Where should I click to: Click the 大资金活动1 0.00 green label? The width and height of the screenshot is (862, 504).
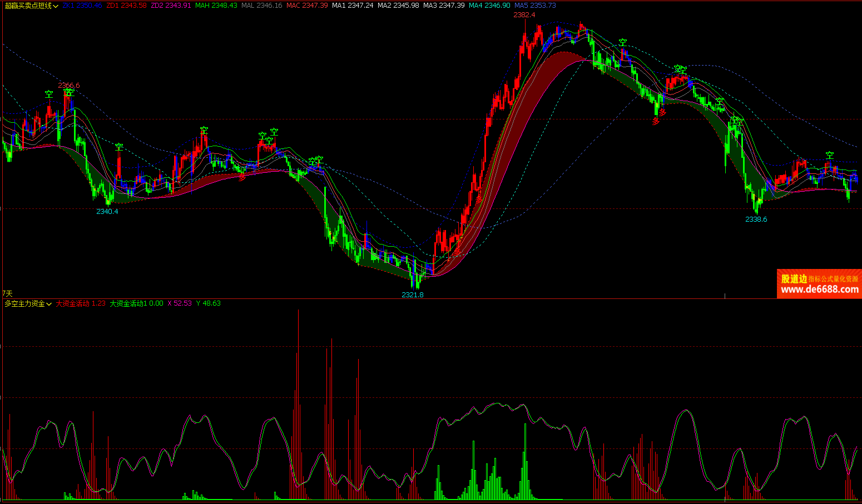click(136, 303)
